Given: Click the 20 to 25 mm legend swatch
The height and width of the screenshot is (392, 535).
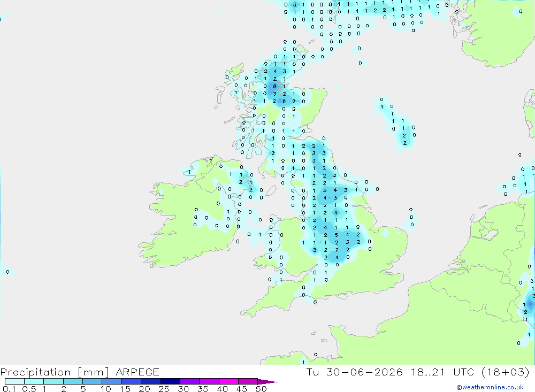Looking at the screenshot, I should [x=151, y=381].
